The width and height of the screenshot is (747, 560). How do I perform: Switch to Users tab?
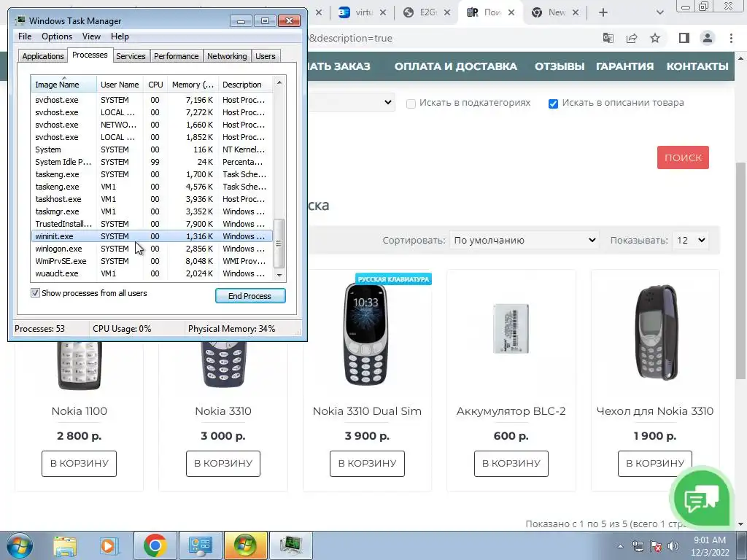pyautogui.click(x=265, y=56)
